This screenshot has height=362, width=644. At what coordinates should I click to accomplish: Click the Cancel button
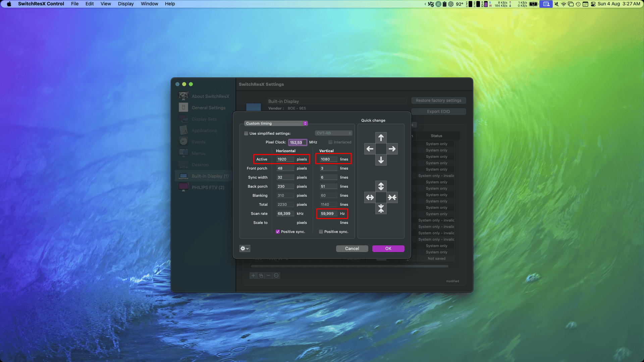pos(352,248)
